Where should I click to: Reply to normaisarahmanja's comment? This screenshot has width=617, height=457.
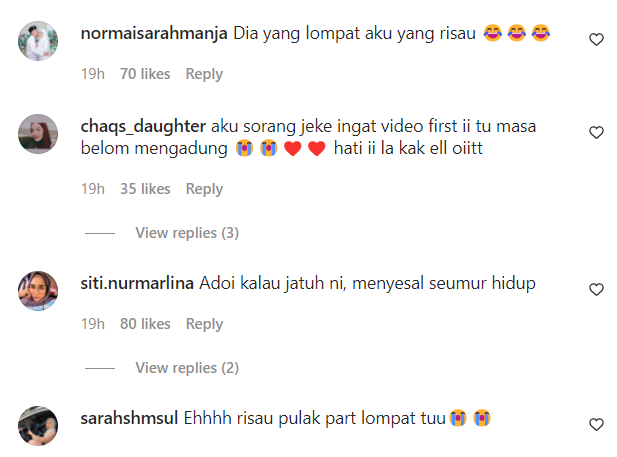coord(204,74)
